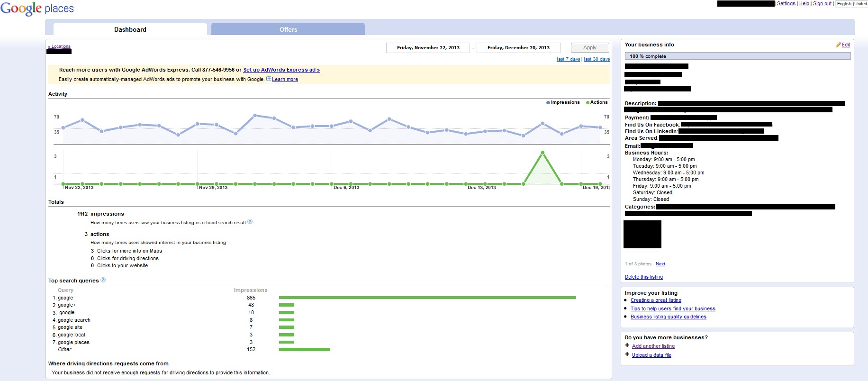Click the Query column header
This screenshot has height=381, width=868.
pos(65,290)
